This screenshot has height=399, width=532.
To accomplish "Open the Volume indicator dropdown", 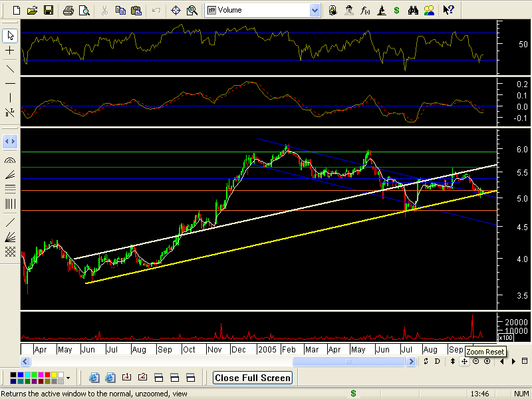I will (315, 10).
